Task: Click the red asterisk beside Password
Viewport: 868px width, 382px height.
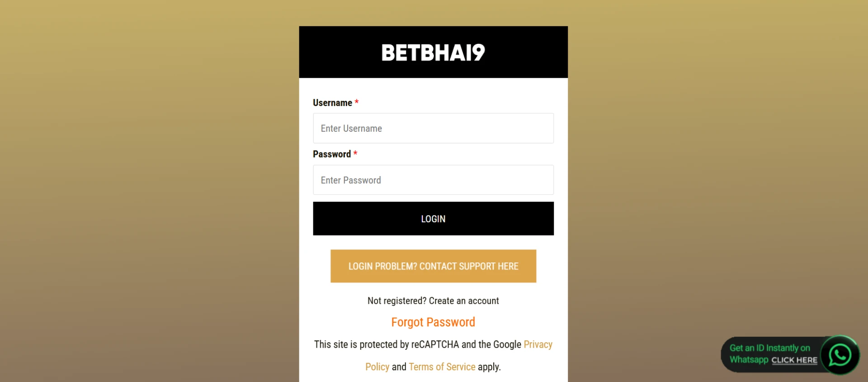Action: click(x=355, y=153)
